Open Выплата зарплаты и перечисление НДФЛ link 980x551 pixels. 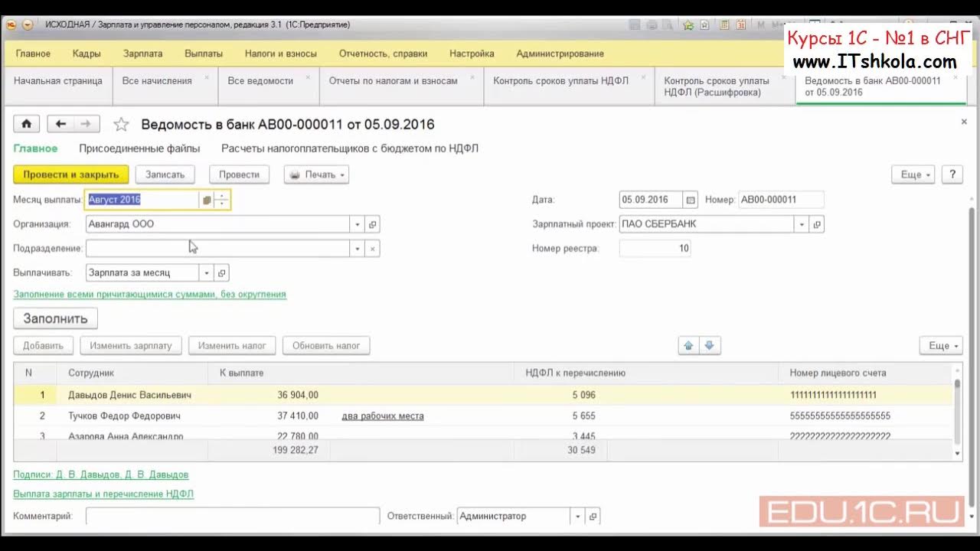coord(103,494)
